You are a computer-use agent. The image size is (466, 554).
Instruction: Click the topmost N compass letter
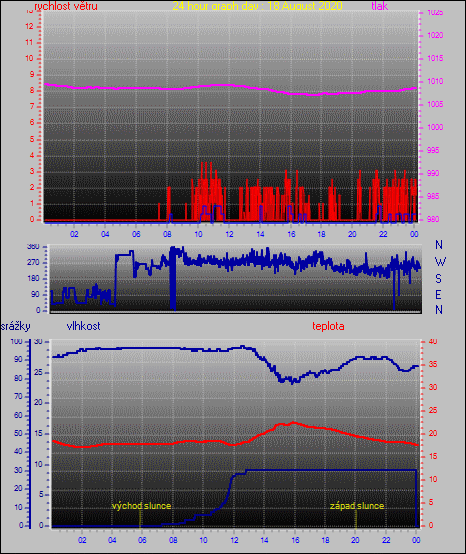coord(439,244)
